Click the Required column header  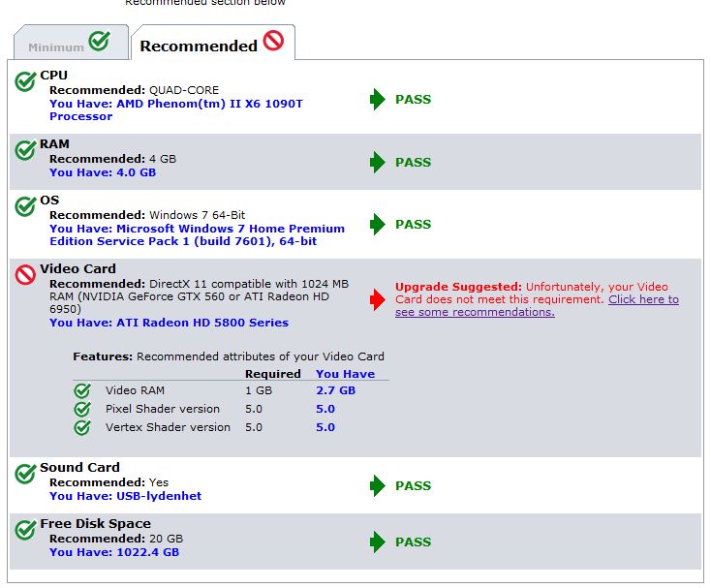(x=272, y=374)
